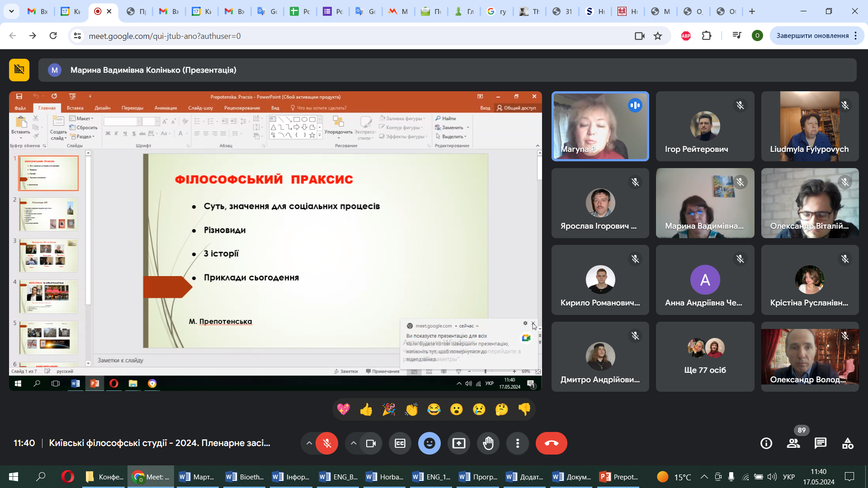
Task: Toggle the camera on or off
Action: pyautogui.click(x=371, y=443)
